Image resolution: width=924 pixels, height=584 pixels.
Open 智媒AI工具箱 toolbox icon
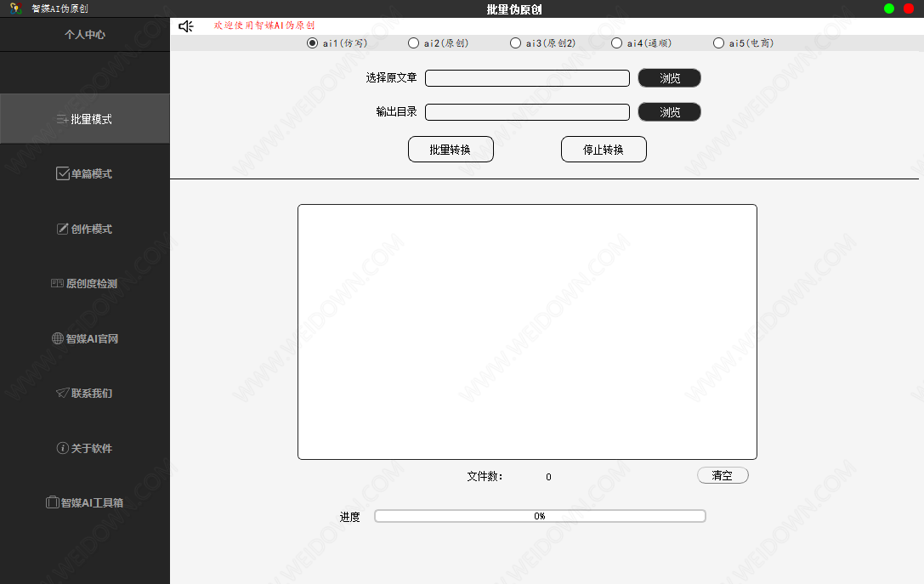coord(52,502)
